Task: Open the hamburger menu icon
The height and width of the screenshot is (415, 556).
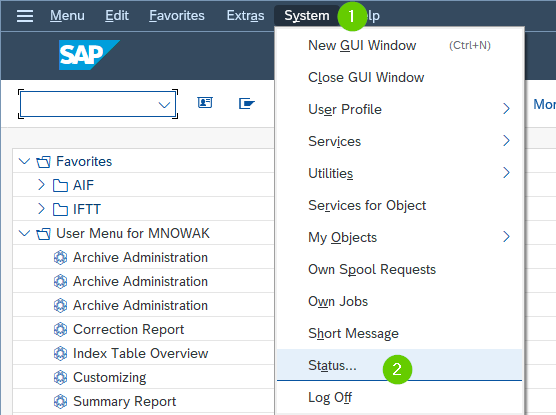Action: coord(25,16)
